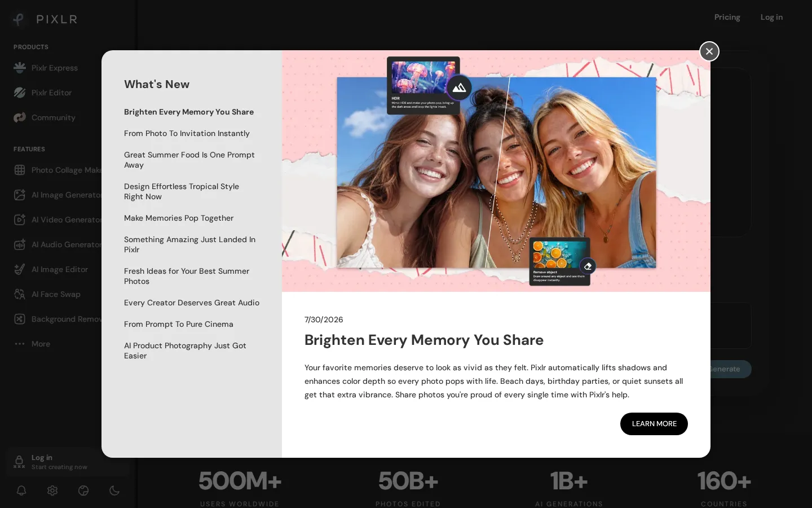Click the hero image of three women

coord(496,172)
